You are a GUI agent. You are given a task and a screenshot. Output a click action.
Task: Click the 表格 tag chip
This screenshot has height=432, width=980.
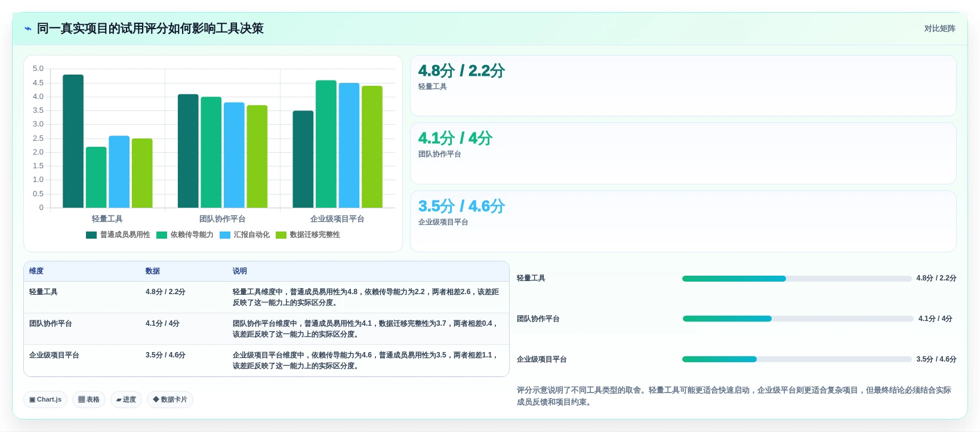89,400
